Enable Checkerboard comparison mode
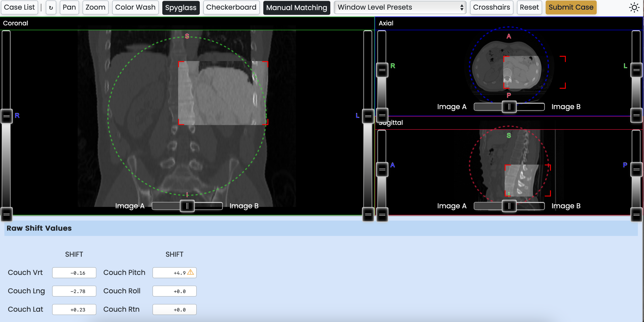This screenshot has width=644, height=322. (231, 8)
